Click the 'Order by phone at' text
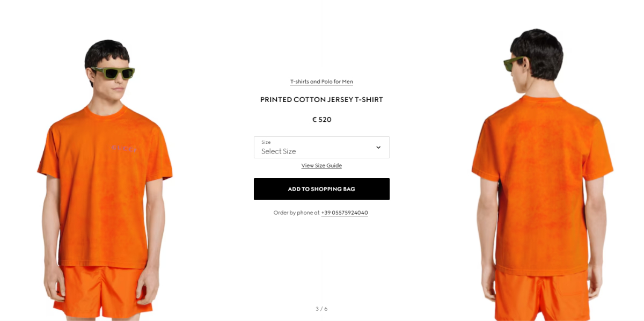 [296, 213]
